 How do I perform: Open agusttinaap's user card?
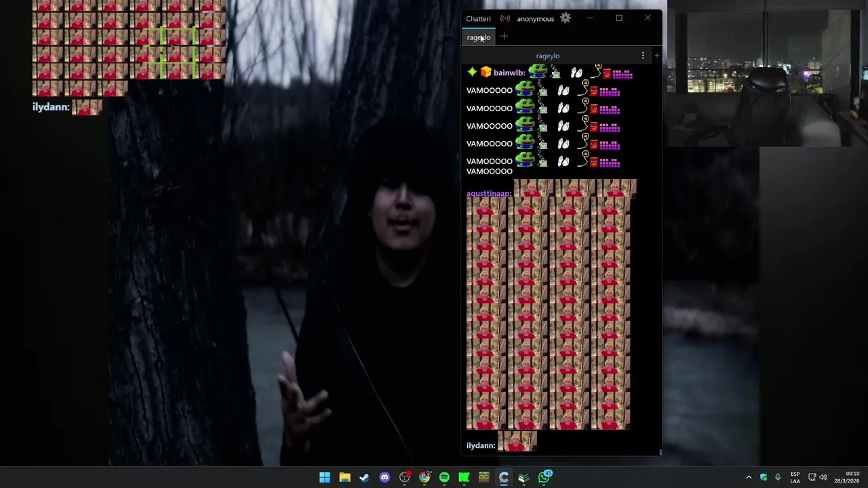coord(489,193)
